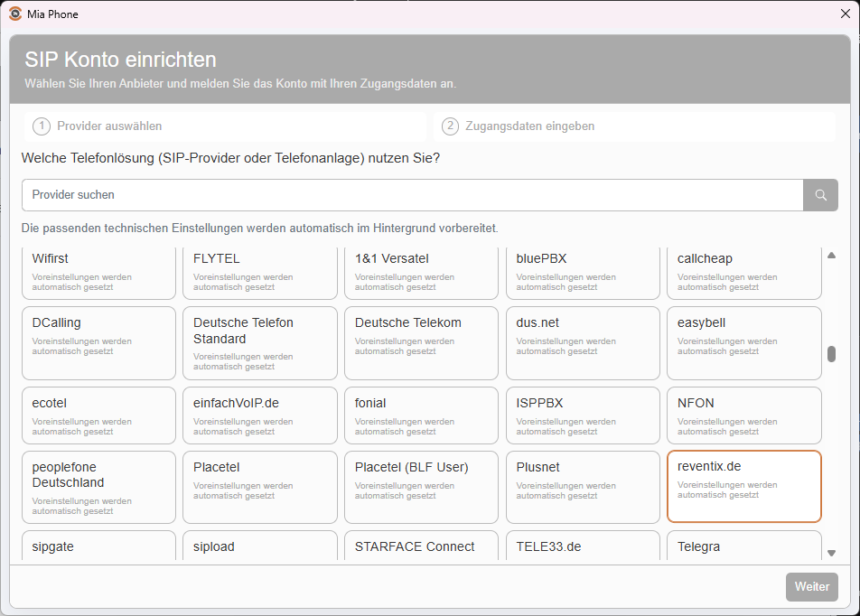Viewport: 860px width, 616px height.
Task: Select the Wifirst provider card
Action: pos(98,273)
